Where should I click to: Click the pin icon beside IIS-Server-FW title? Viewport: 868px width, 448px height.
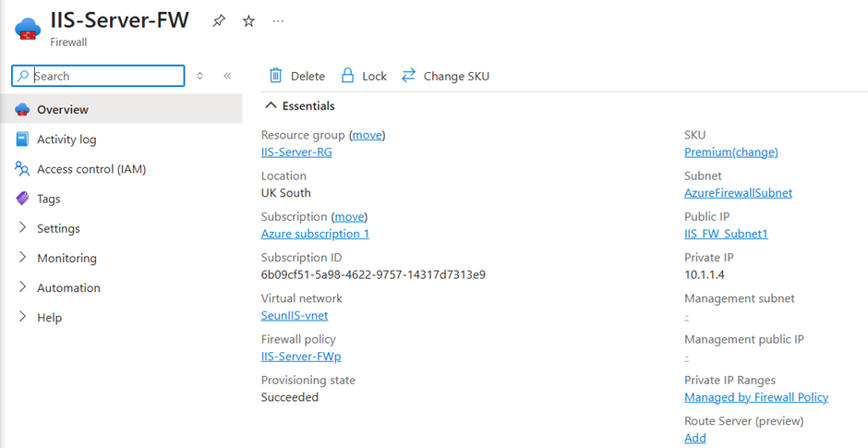coord(219,20)
